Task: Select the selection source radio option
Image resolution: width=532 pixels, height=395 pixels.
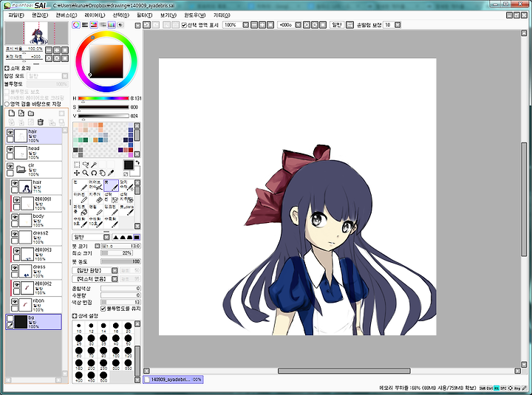Action: (x=7, y=104)
